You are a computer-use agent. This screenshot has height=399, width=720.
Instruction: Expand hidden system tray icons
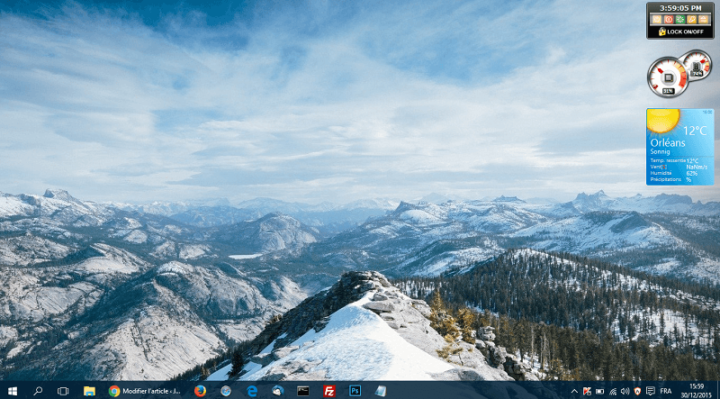pyautogui.click(x=574, y=392)
